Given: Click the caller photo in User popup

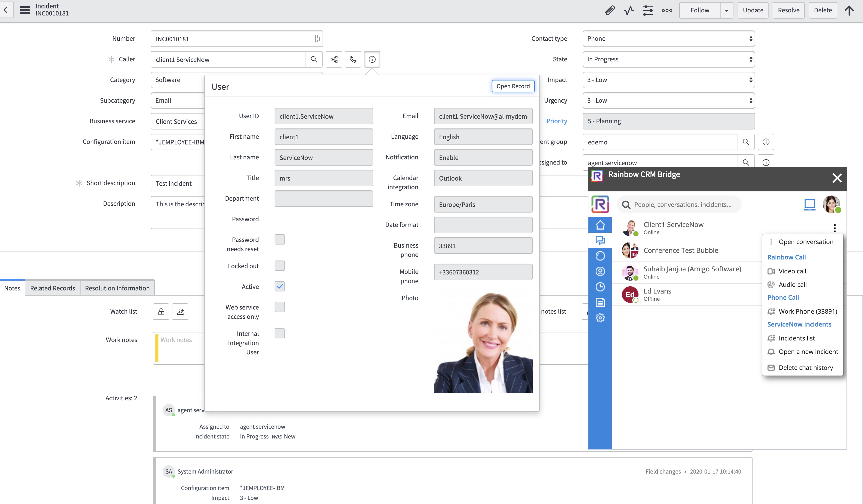Looking at the screenshot, I should point(483,343).
